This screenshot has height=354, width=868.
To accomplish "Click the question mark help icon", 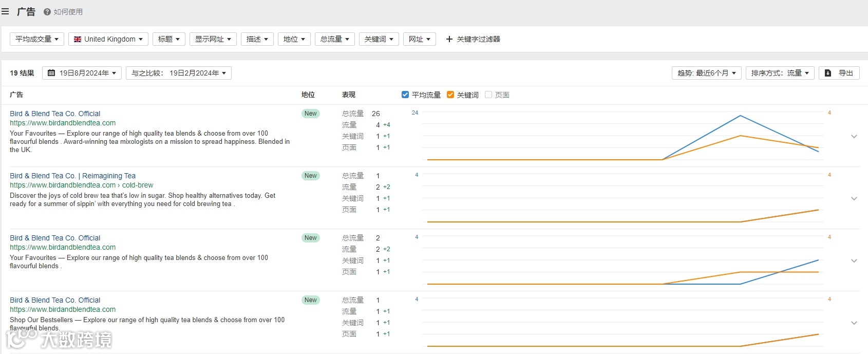I will pyautogui.click(x=47, y=12).
